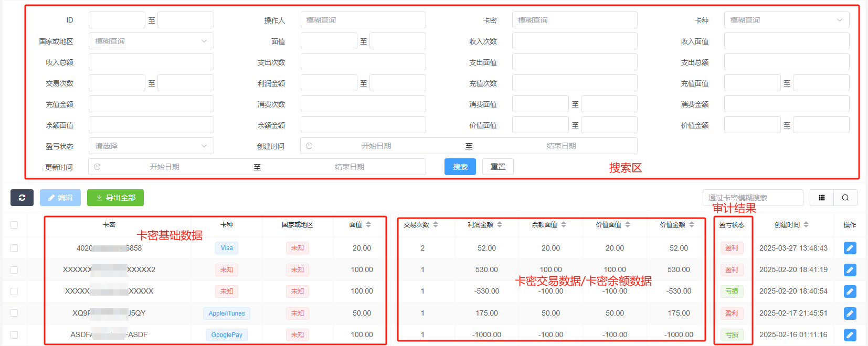
Task: Check the row with 面值 20.00
Action: (x=14, y=248)
